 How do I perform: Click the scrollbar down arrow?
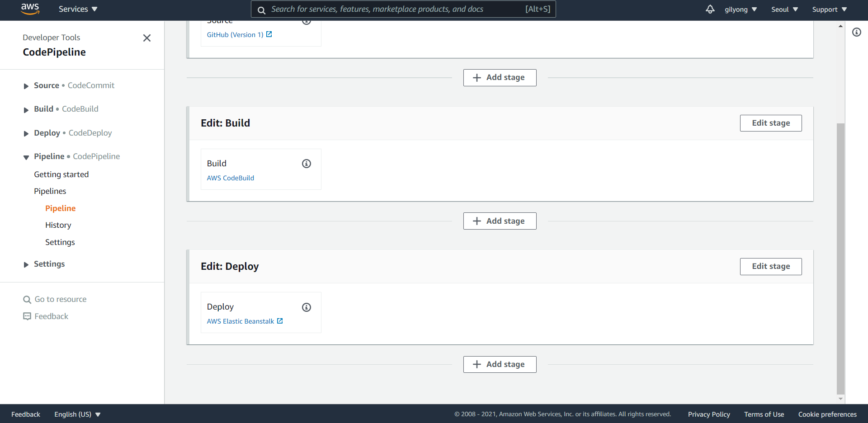pyautogui.click(x=840, y=399)
